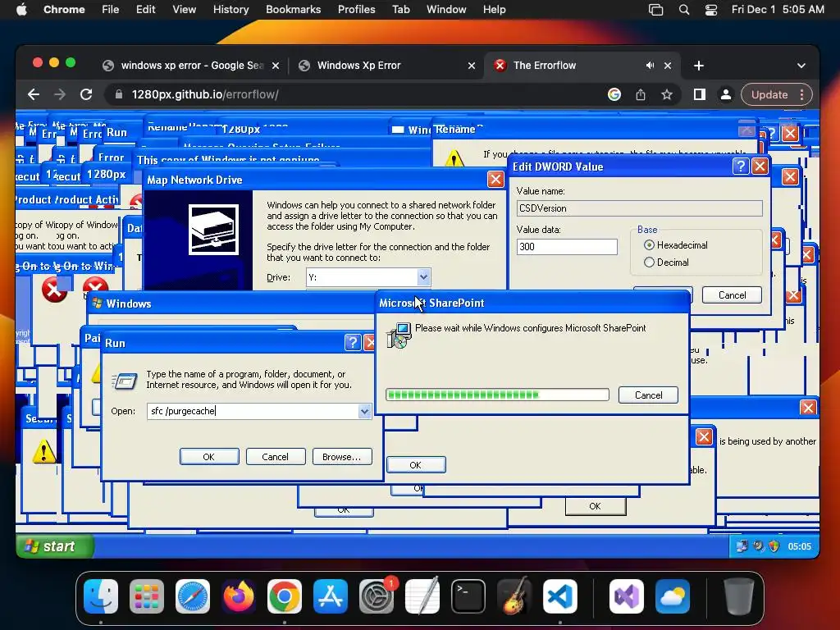
Task: Open the App Store from the Dock
Action: coord(331,596)
